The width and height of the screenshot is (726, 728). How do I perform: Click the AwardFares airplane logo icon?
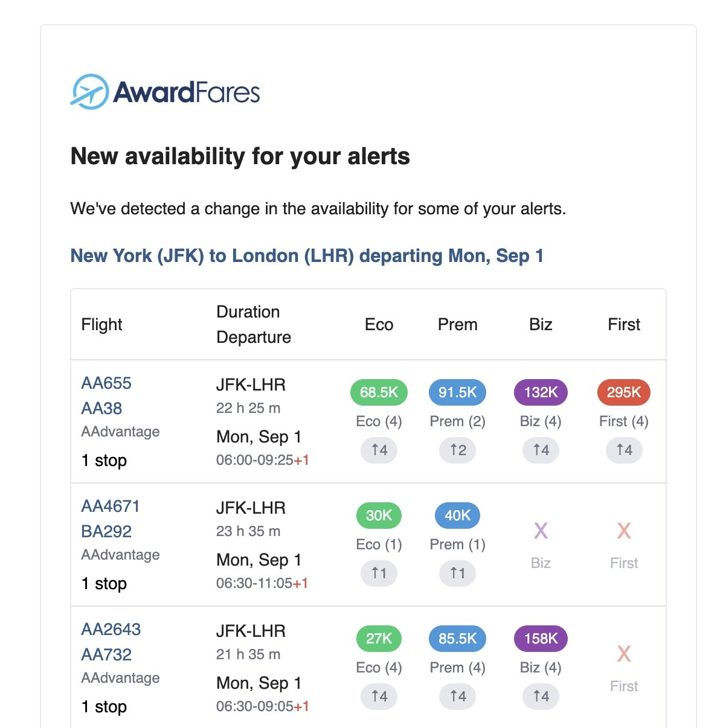click(x=89, y=92)
